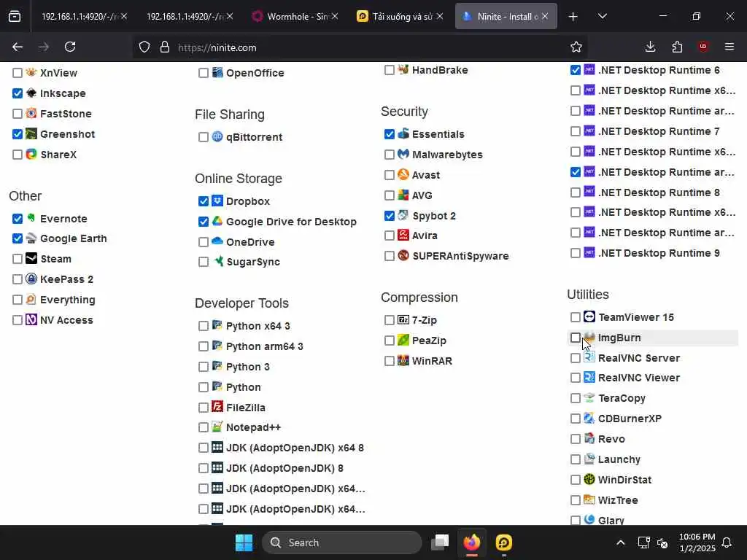Click the TeamViewer 15 icon

[589, 316]
